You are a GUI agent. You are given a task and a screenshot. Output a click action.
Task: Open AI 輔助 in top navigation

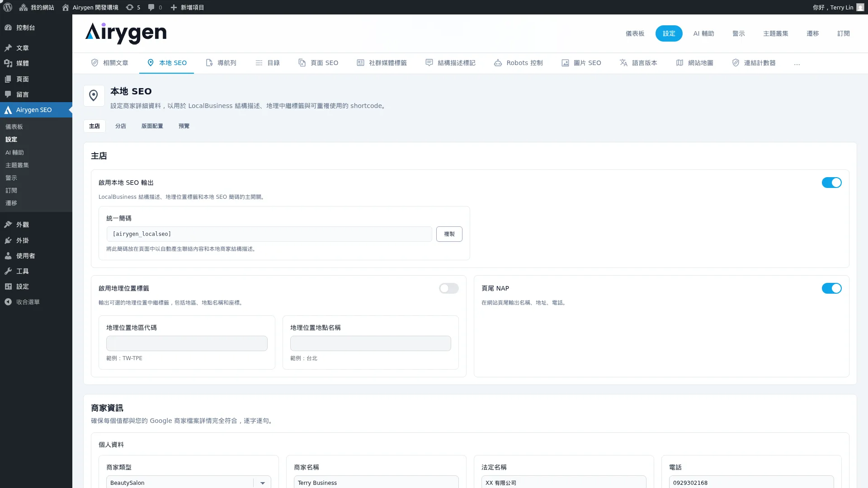click(x=703, y=33)
